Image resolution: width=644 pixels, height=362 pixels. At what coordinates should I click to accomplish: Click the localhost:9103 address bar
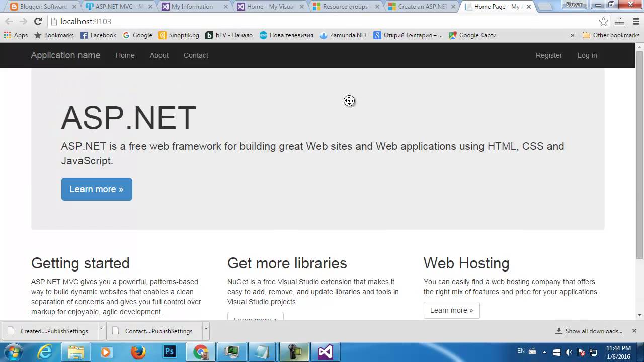click(x=322, y=21)
